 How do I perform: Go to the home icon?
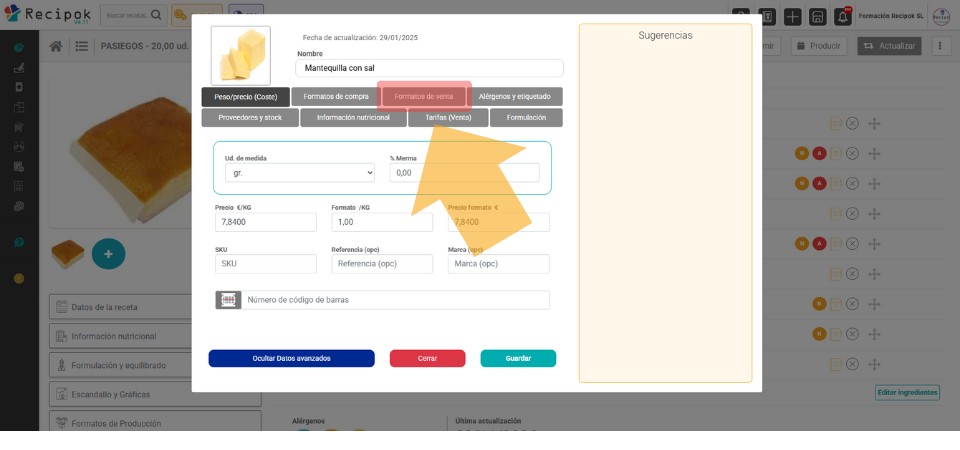[x=56, y=46]
